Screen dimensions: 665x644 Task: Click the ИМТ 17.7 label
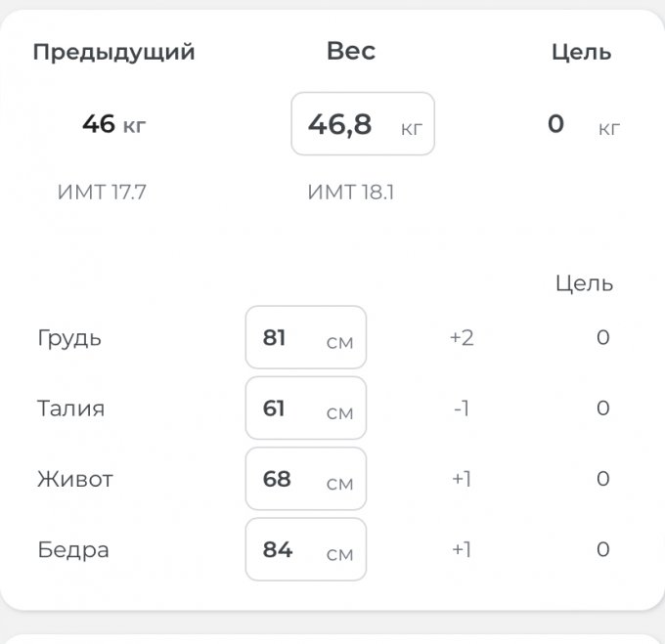[x=102, y=192]
